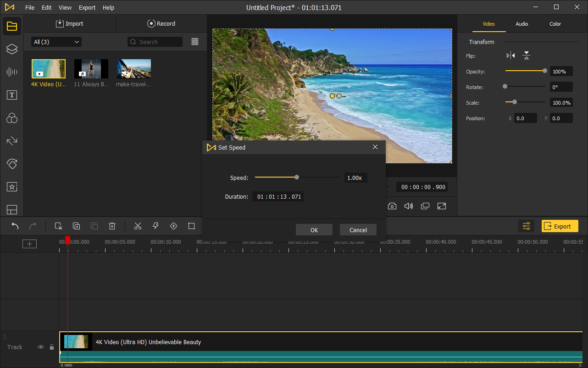Take a snapshot with the camera icon
The height and width of the screenshot is (368, 588).
[392, 206]
